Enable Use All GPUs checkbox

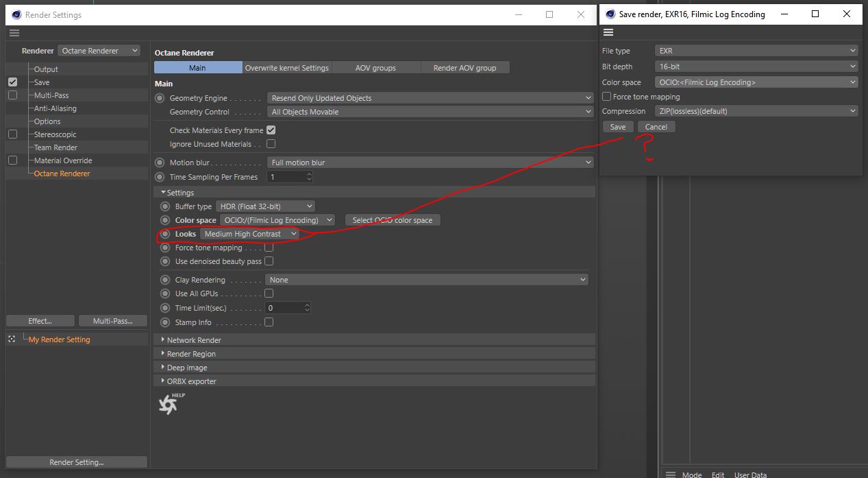(x=269, y=294)
